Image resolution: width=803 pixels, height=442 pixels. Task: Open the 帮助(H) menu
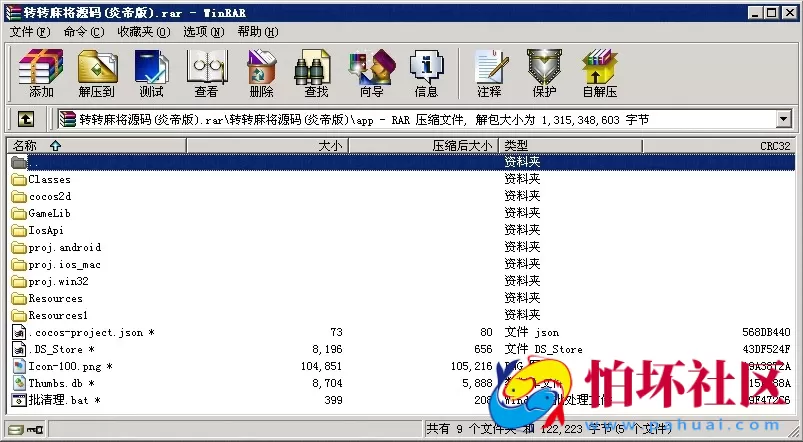[258, 32]
